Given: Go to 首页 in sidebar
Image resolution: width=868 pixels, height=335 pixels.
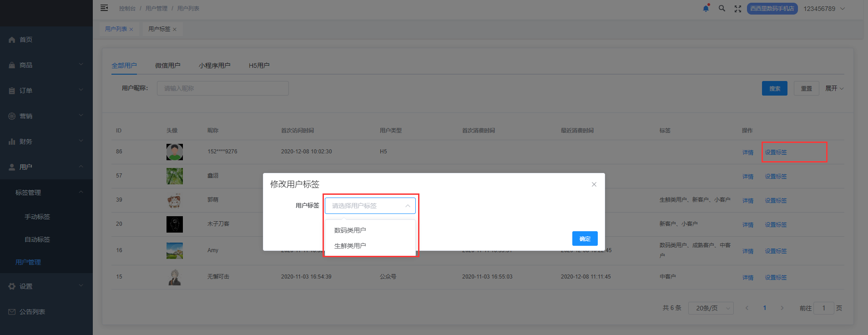Looking at the screenshot, I should (x=26, y=40).
